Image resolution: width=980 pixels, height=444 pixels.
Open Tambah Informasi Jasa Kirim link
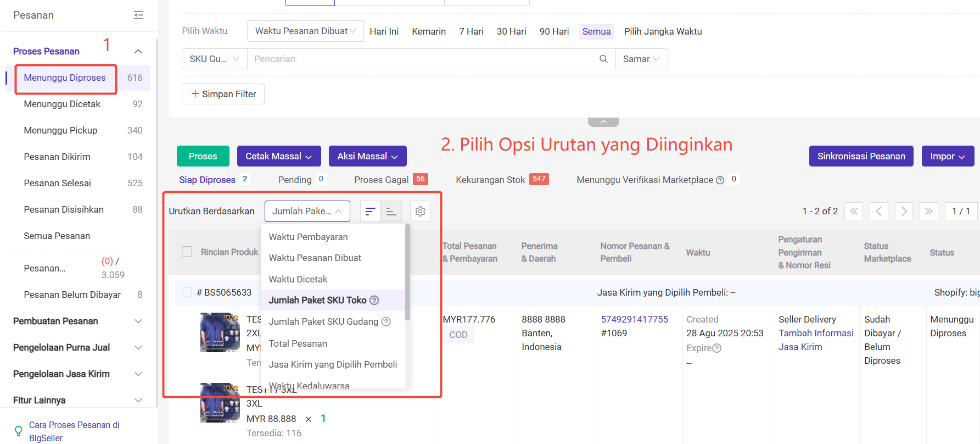point(816,340)
